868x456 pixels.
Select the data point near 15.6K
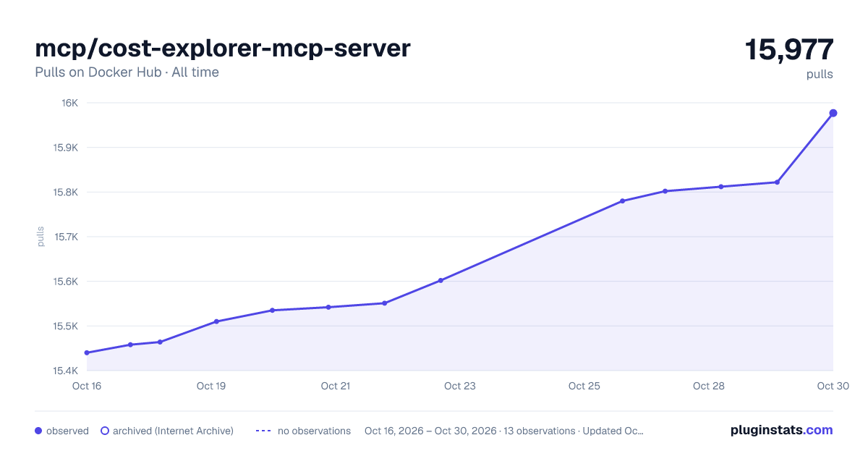(441, 280)
